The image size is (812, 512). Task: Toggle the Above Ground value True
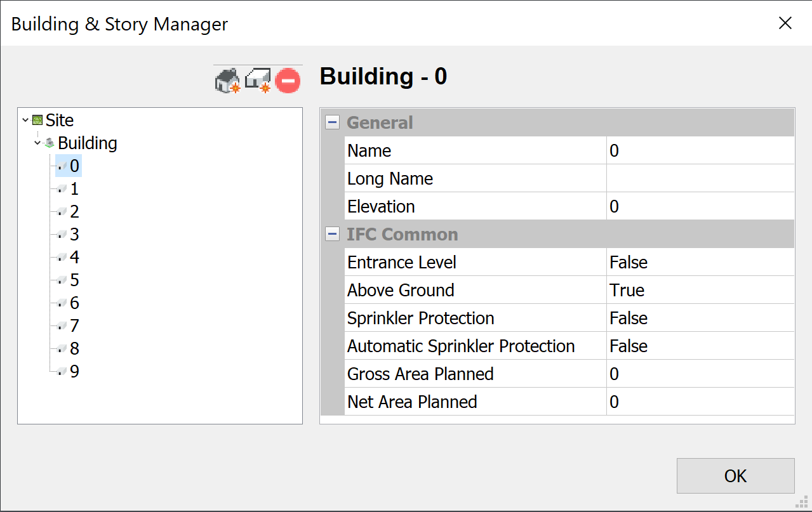point(698,290)
